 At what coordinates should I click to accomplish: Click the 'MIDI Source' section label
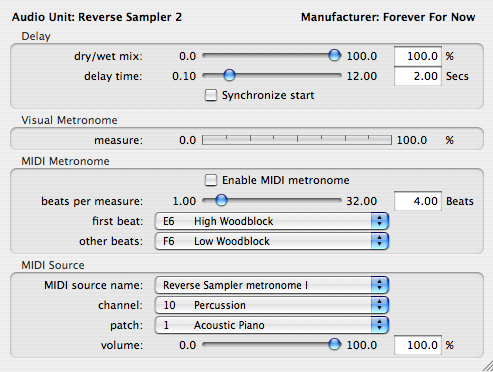(53, 265)
